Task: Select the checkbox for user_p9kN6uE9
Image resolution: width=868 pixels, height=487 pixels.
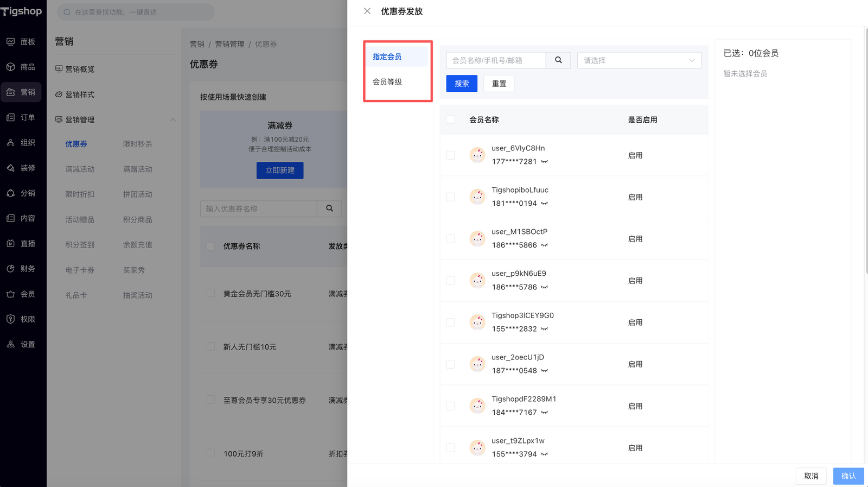Action: click(x=450, y=281)
